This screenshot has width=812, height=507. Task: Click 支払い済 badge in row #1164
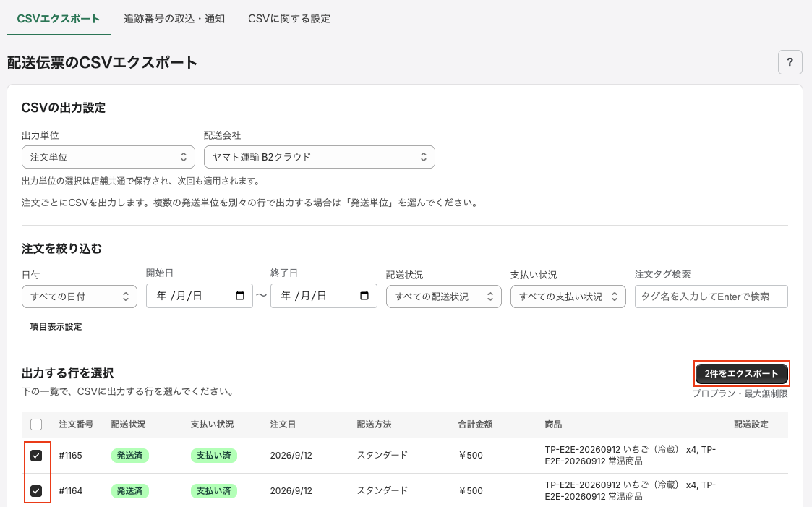click(x=213, y=491)
